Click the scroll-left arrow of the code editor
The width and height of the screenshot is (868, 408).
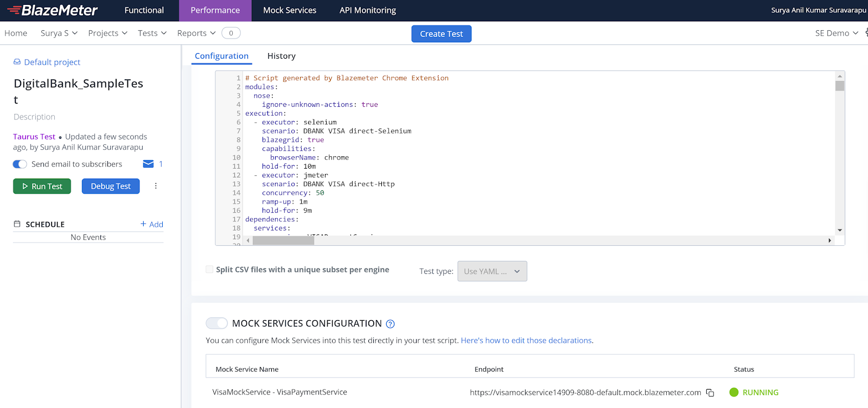(x=248, y=240)
